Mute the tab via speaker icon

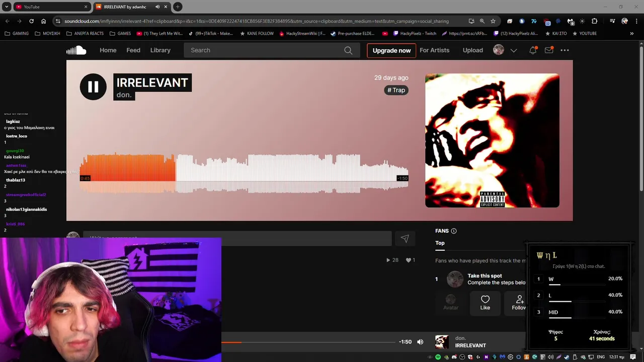click(x=157, y=7)
